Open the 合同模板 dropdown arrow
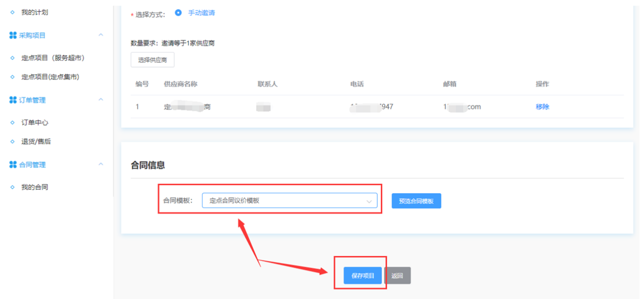 coord(369,201)
